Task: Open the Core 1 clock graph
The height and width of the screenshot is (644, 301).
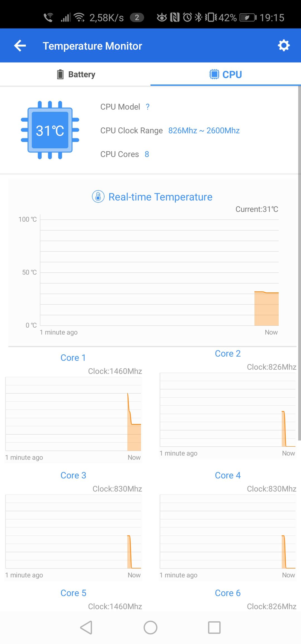Action: [x=73, y=414]
